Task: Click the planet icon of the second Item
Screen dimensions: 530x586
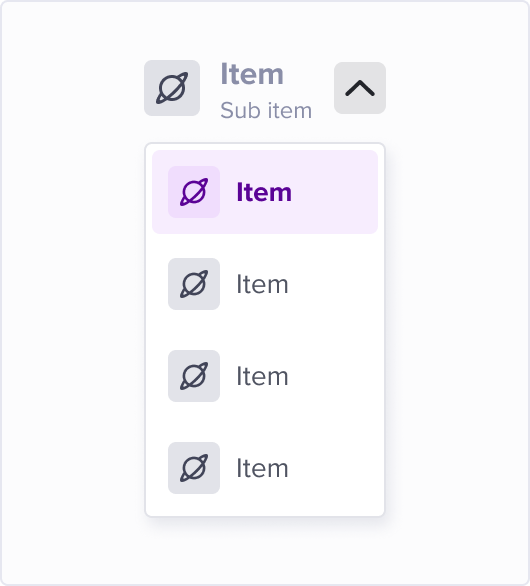Action: [x=194, y=284]
